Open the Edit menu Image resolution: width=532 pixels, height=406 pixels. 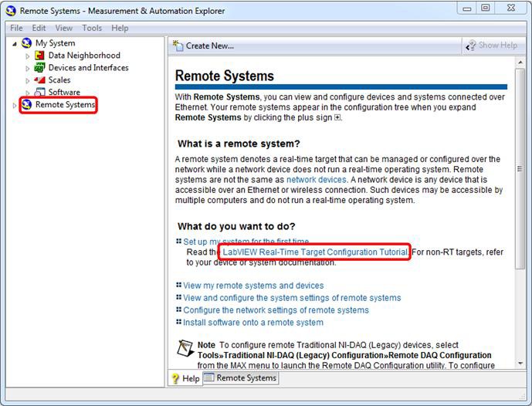click(39, 28)
